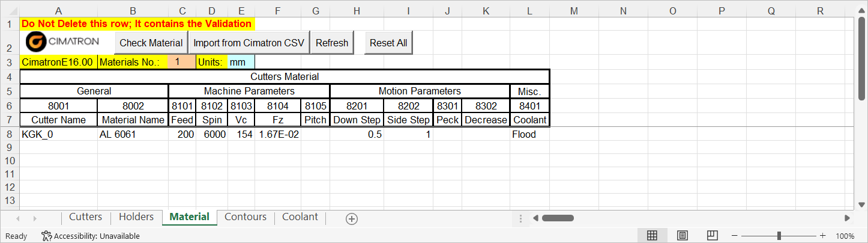Click Import from Cimatron CSV button
The image size is (868, 243).
(249, 43)
